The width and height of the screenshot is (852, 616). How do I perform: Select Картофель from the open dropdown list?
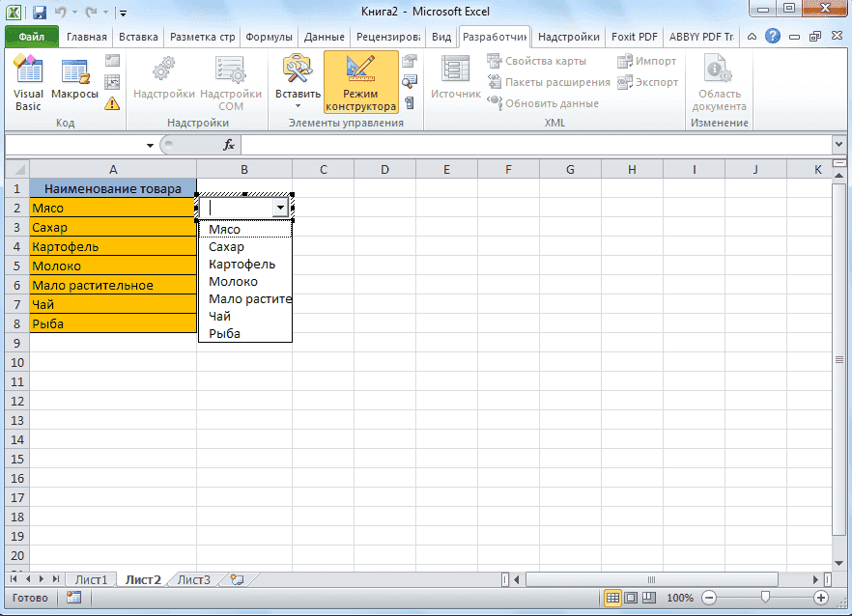point(241,262)
